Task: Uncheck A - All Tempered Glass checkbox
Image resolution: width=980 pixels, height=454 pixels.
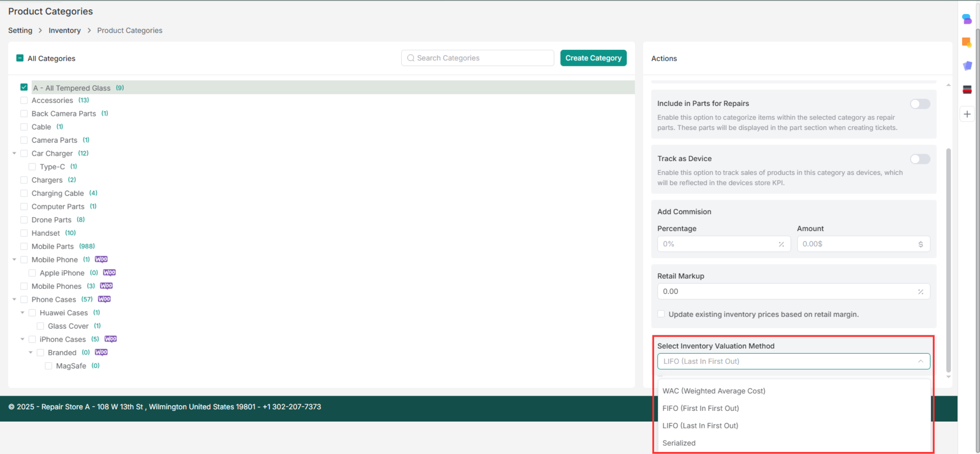Action: tap(24, 87)
